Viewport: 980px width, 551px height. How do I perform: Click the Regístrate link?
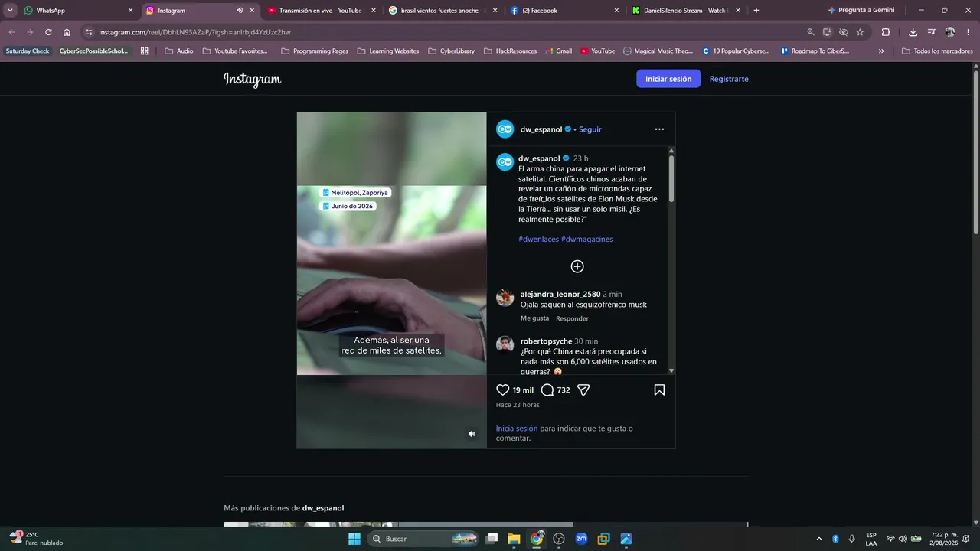(x=729, y=79)
